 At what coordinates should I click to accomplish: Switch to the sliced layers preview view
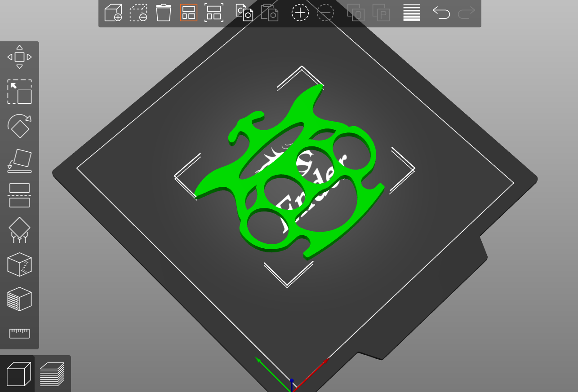pos(52,374)
